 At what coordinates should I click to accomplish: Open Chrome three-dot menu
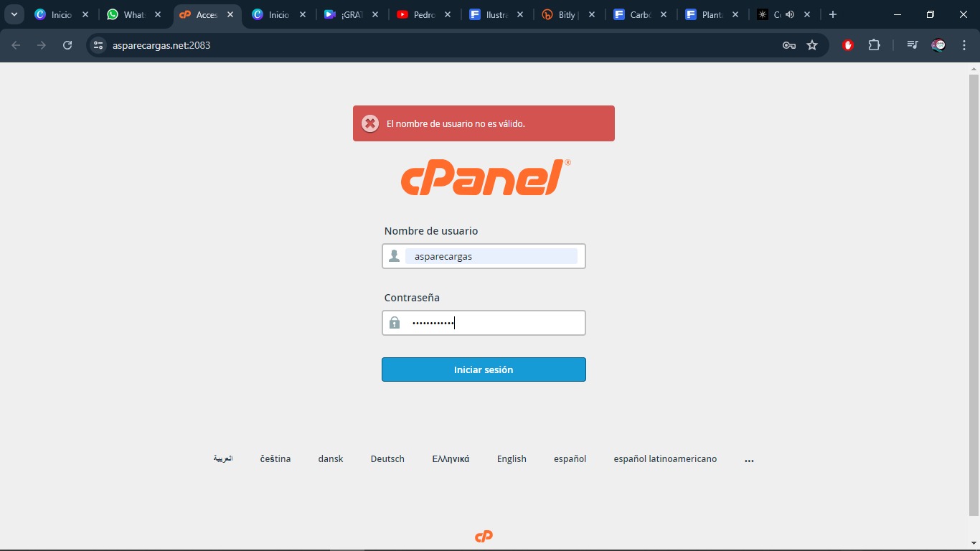(964, 45)
